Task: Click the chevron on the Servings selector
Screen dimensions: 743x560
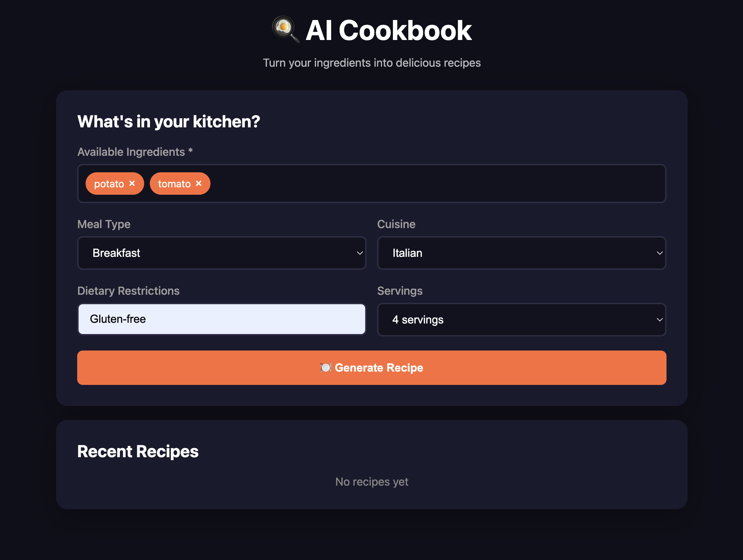Action: point(659,320)
